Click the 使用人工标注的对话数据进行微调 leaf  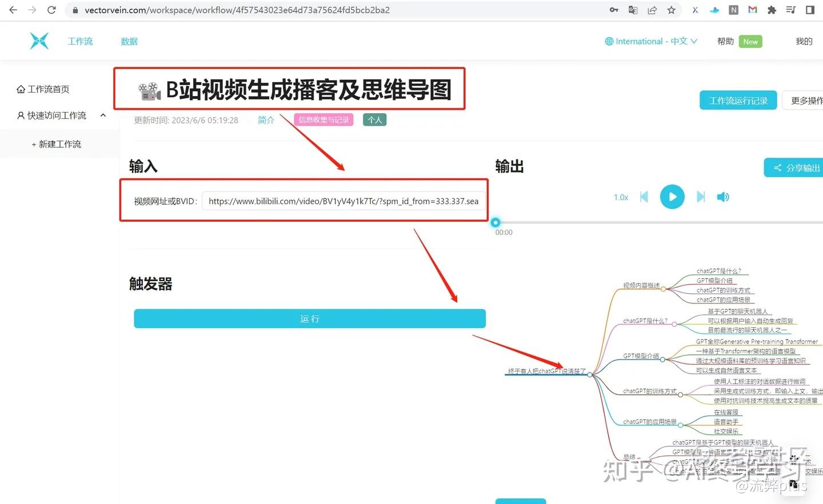(760, 382)
